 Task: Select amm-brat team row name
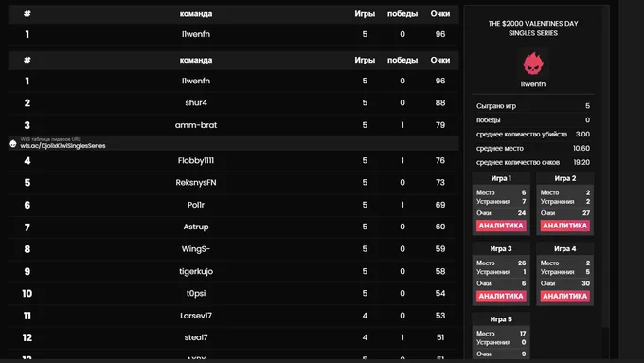click(x=196, y=125)
